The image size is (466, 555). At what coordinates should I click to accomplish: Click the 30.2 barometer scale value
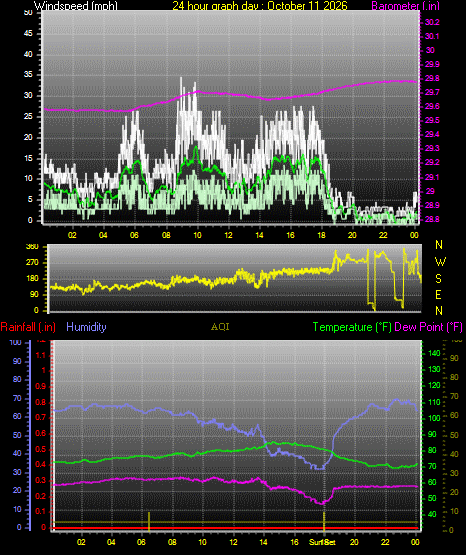tap(432, 22)
